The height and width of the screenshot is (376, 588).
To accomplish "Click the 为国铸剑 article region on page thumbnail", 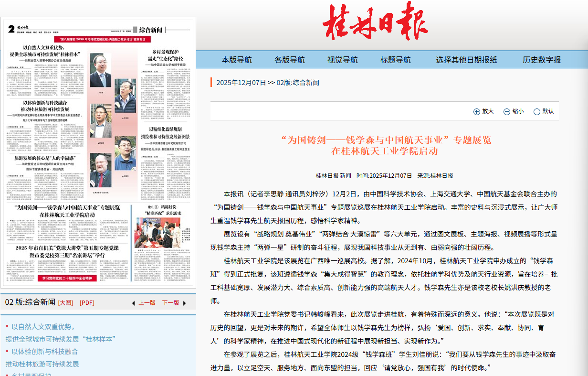I will [66, 211].
